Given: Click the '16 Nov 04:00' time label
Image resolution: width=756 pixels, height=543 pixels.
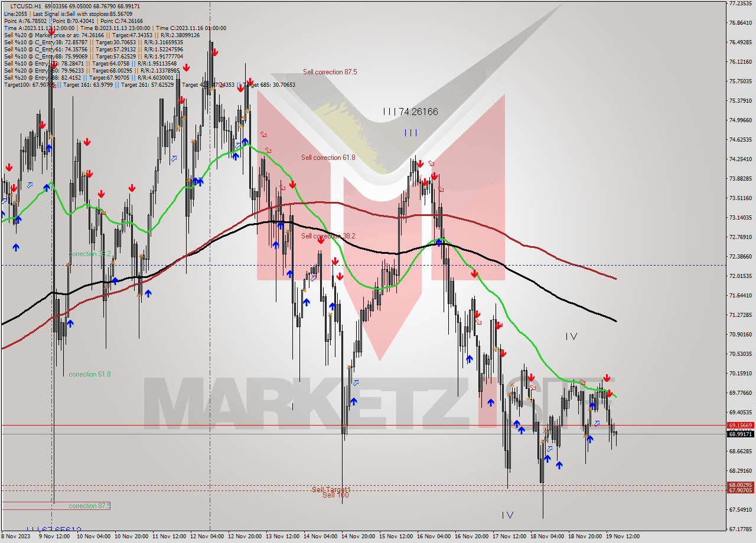Looking at the screenshot, I should pos(433,537).
